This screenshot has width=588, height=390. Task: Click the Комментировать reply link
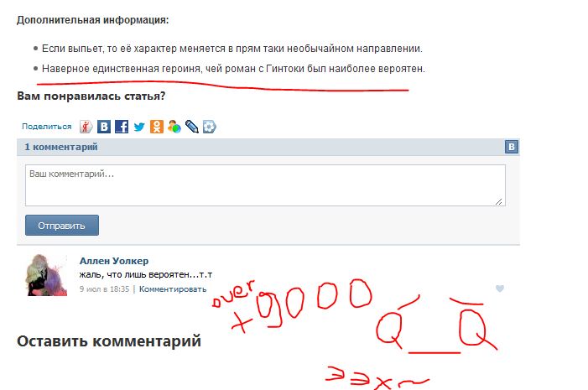coord(173,289)
